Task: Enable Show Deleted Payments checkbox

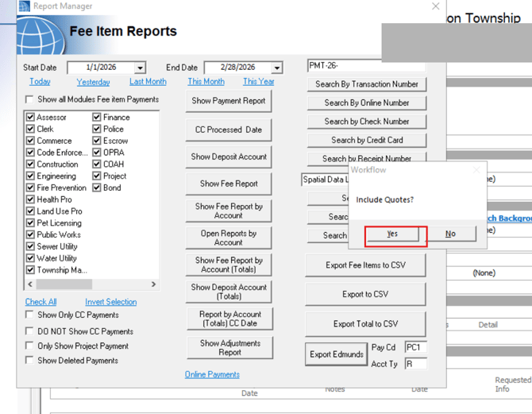Action: pos(30,361)
